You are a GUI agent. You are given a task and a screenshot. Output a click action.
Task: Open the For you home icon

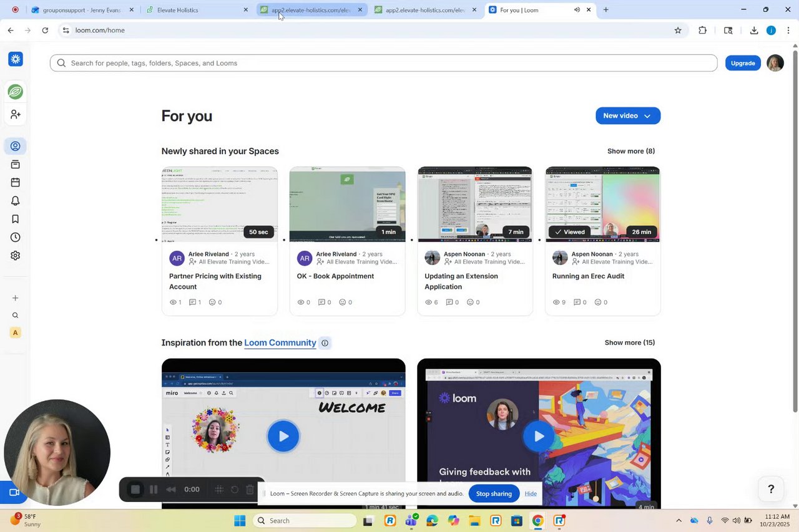pyautogui.click(x=16, y=146)
